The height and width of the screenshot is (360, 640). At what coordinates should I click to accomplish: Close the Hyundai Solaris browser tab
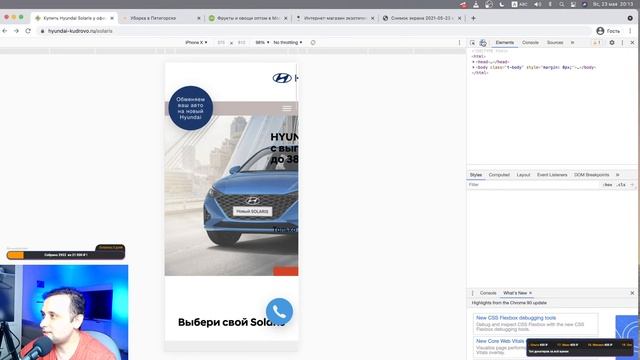pyautogui.click(x=112, y=18)
